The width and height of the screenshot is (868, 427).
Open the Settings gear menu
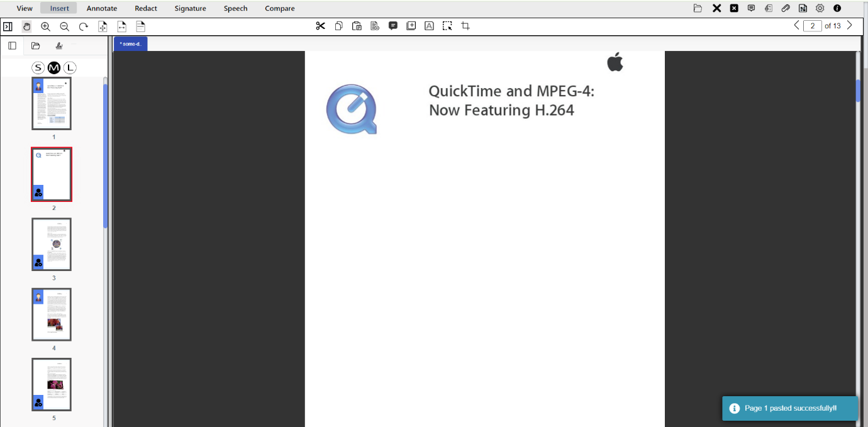pos(819,8)
